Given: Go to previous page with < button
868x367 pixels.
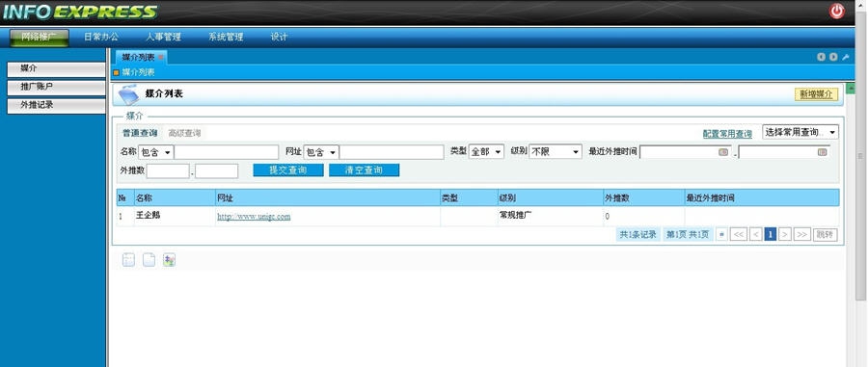Looking at the screenshot, I should [x=755, y=234].
